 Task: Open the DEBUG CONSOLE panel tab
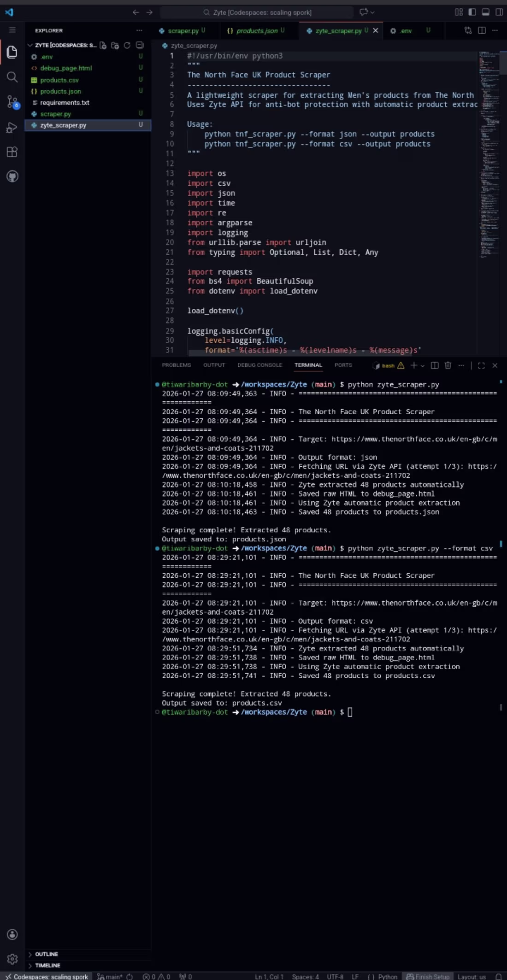pyautogui.click(x=259, y=365)
